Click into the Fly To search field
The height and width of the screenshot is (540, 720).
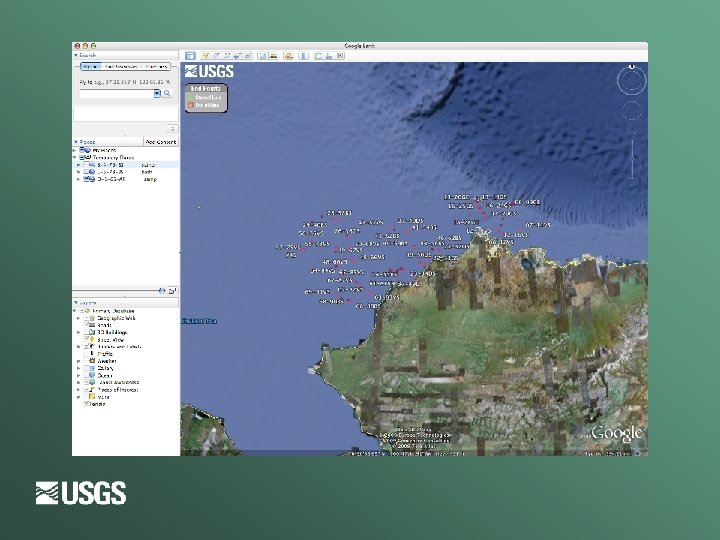tap(114, 93)
